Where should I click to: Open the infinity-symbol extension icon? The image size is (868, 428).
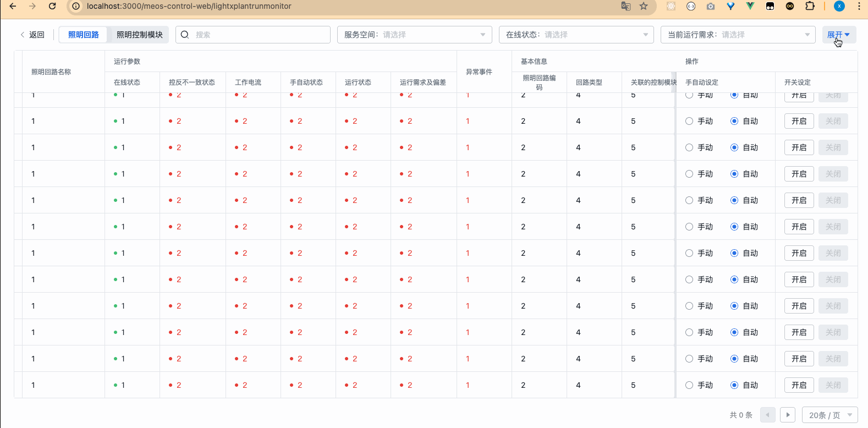pyautogui.click(x=790, y=6)
